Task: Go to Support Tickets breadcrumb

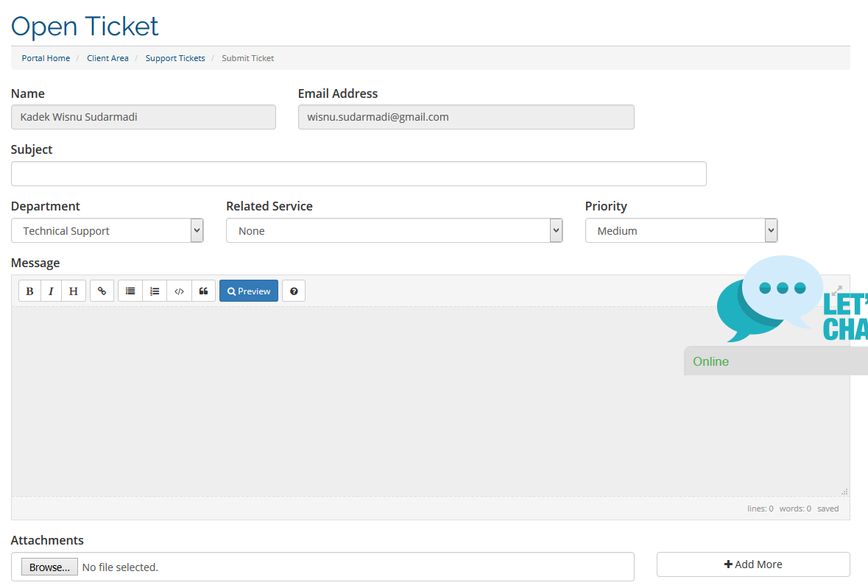Action: pos(175,58)
